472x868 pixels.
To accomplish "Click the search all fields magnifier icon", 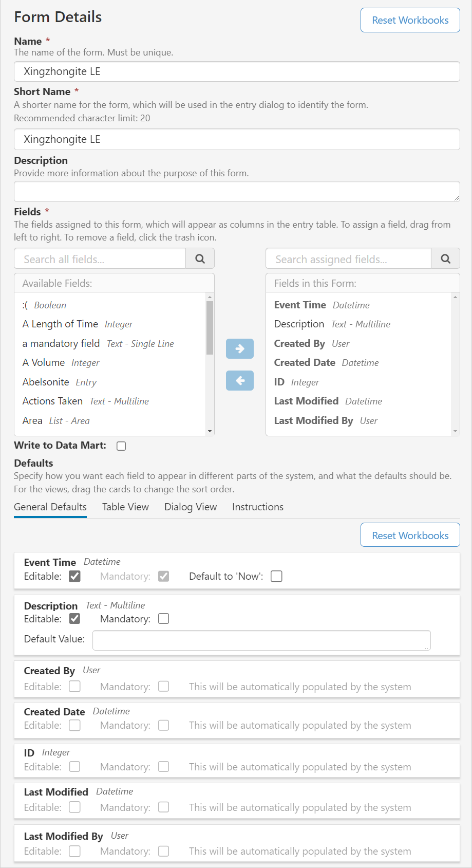I will pyautogui.click(x=200, y=259).
